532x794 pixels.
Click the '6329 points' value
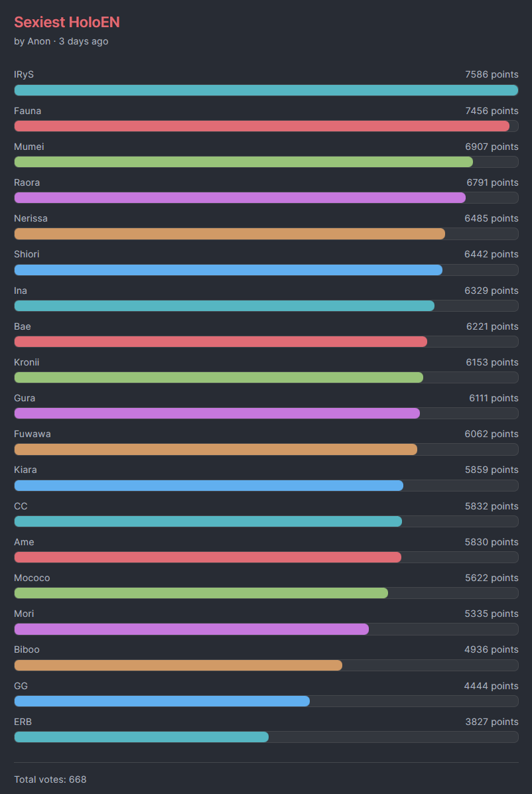click(492, 291)
